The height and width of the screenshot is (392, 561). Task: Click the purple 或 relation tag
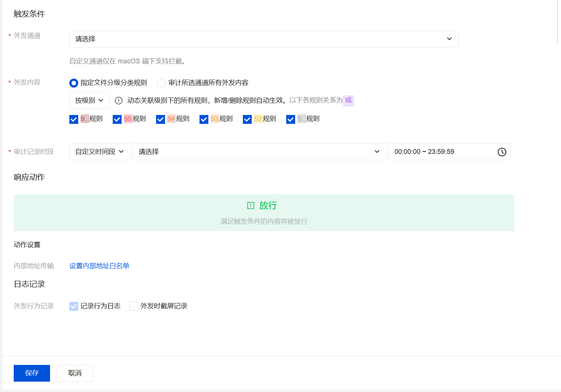(348, 101)
